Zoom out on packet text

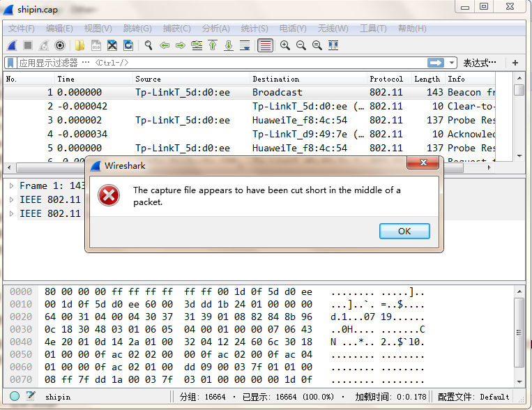[x=301, y=45]
